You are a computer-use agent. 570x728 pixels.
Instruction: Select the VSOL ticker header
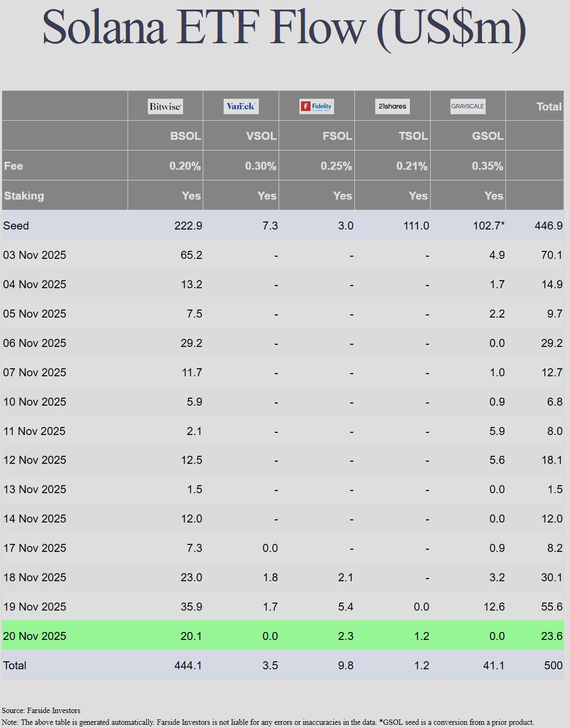261,136
